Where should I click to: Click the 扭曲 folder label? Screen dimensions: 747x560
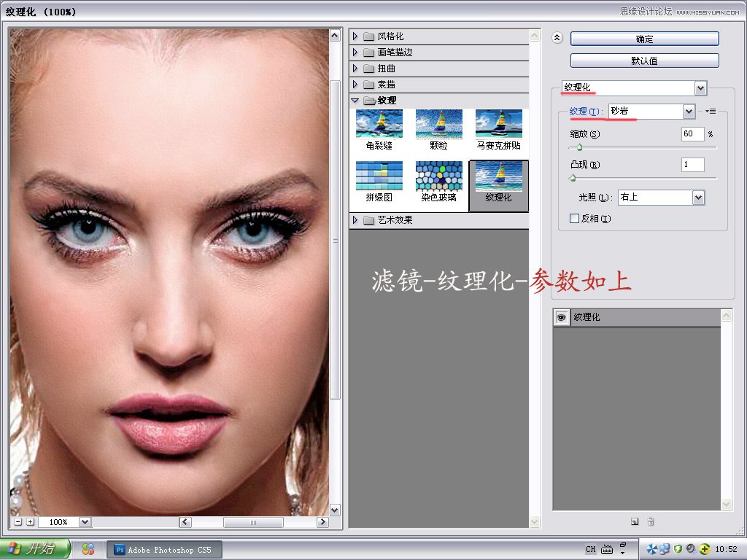coord(387,69)
